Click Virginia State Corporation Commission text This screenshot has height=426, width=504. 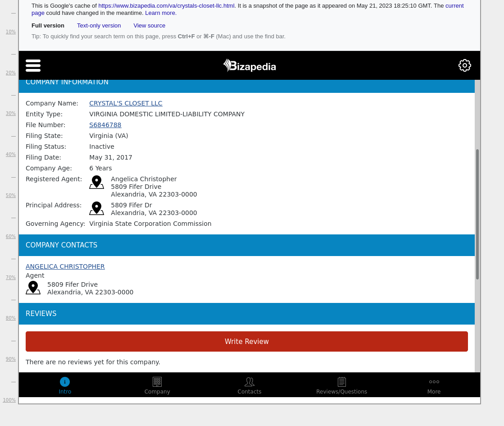click(x=150, y=224)
